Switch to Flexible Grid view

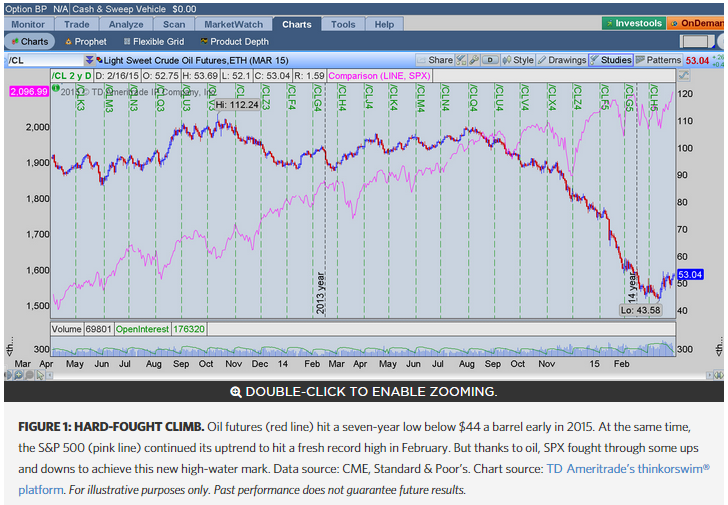(154, 41)
